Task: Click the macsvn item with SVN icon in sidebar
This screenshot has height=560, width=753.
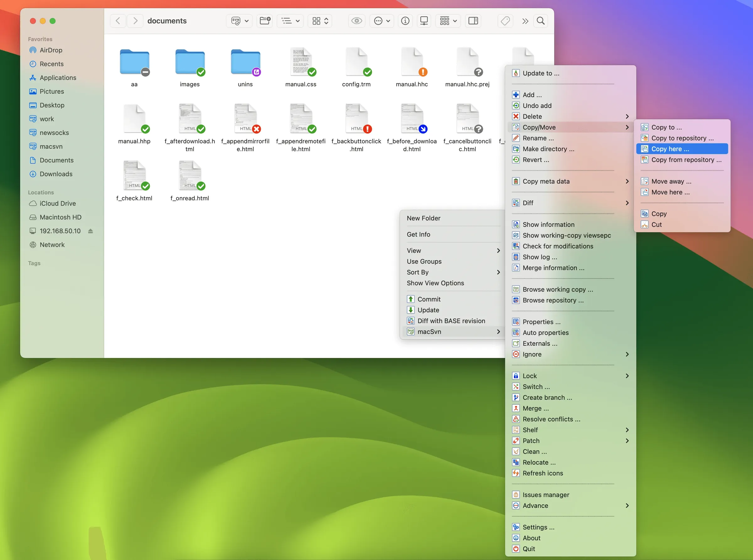Action: point(51,146)
